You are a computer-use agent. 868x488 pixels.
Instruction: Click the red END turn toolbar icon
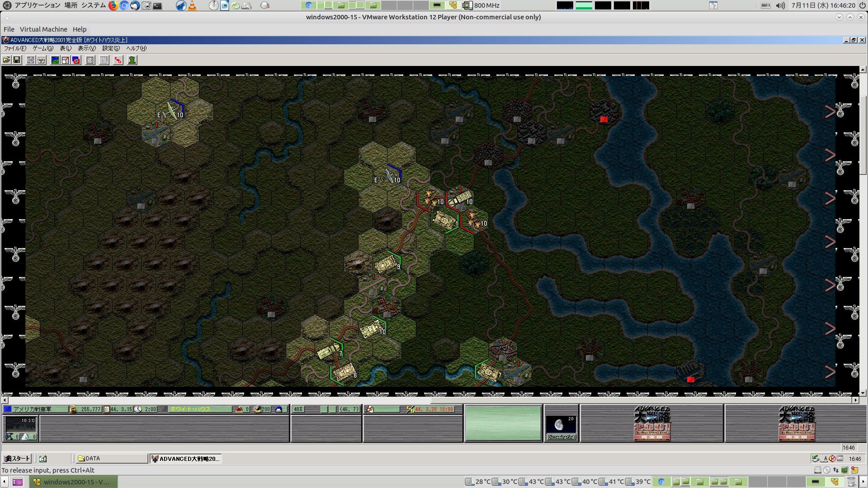pyautogui.click(x=118, y=60)
